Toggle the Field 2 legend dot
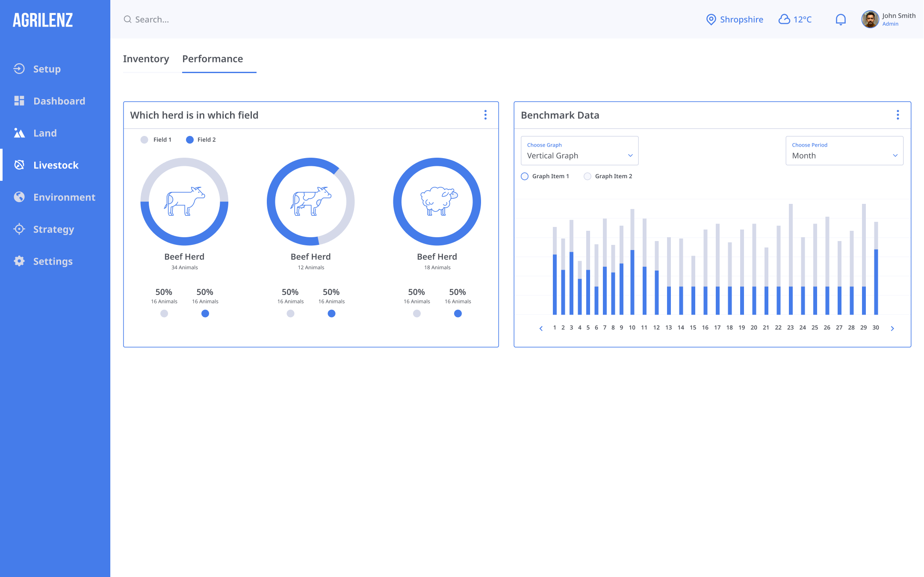Screen dimensions: 924x577 point(190,140)
